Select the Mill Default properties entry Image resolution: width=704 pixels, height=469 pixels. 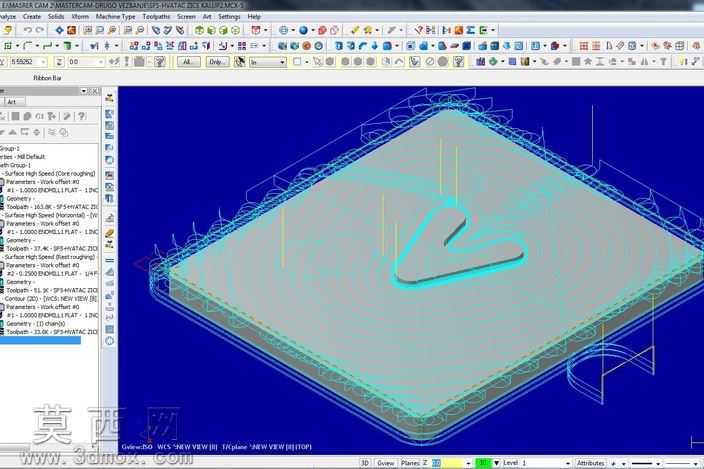[23, 157]
